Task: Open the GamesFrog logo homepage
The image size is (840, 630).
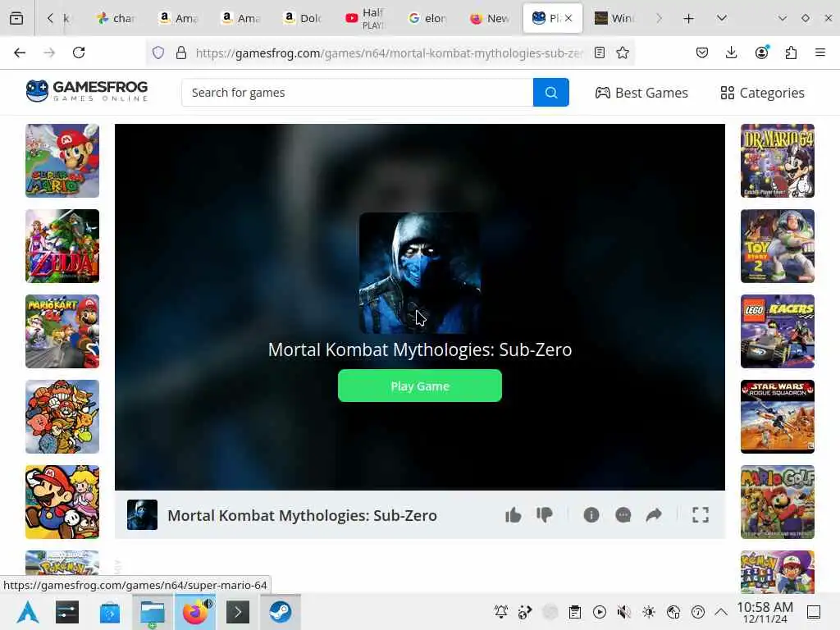Action: click(x=87, y=91)
